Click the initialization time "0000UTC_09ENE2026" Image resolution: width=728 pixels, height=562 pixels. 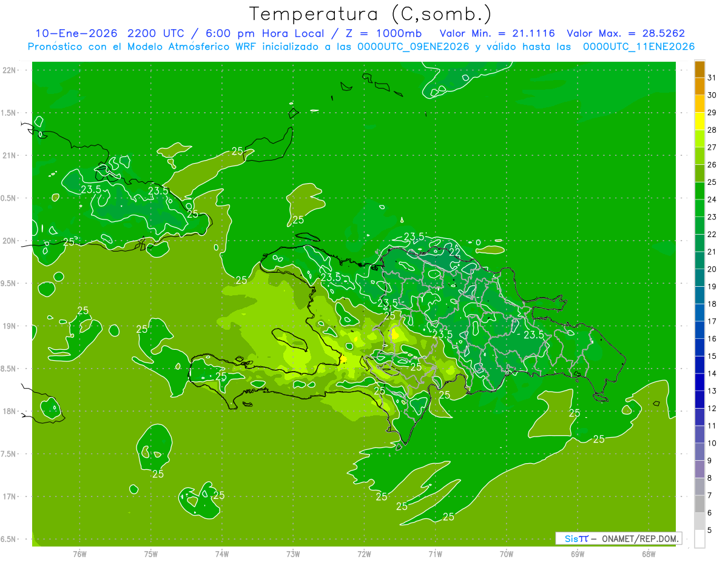[413, 47]
